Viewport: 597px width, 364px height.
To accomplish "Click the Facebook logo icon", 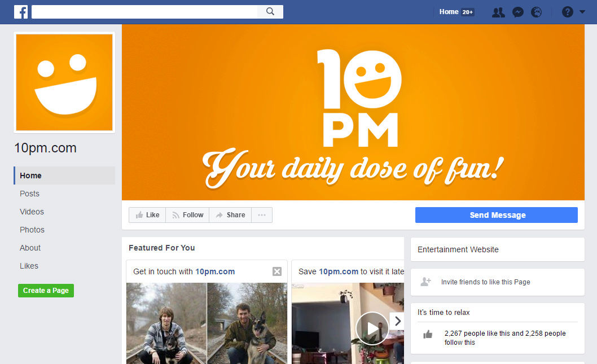I will click(x=21, y=12).
